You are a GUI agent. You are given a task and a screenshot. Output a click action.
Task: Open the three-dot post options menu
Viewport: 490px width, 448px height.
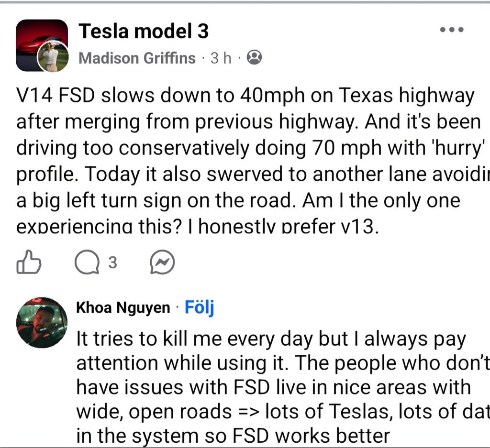452,30
